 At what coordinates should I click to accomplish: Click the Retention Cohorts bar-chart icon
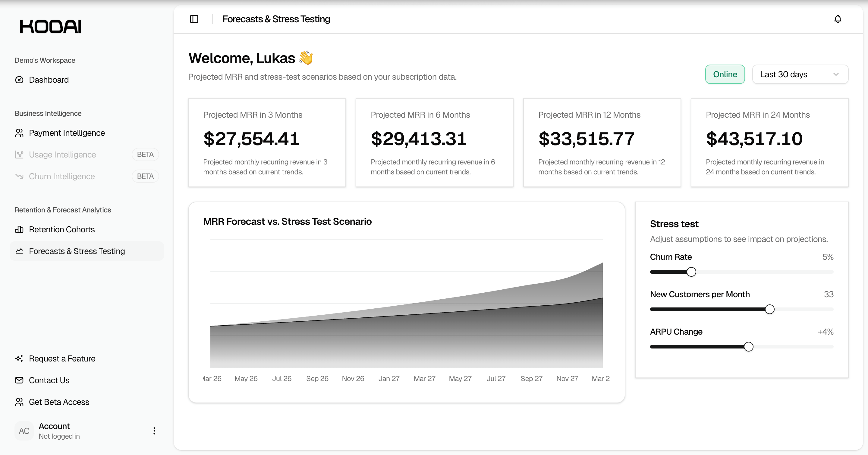pyautogui.click(x=19, y=230)
